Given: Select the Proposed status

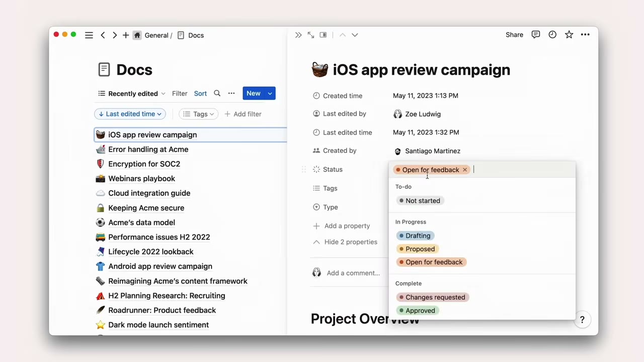Looking at the screenshot, I should [417, 249].
